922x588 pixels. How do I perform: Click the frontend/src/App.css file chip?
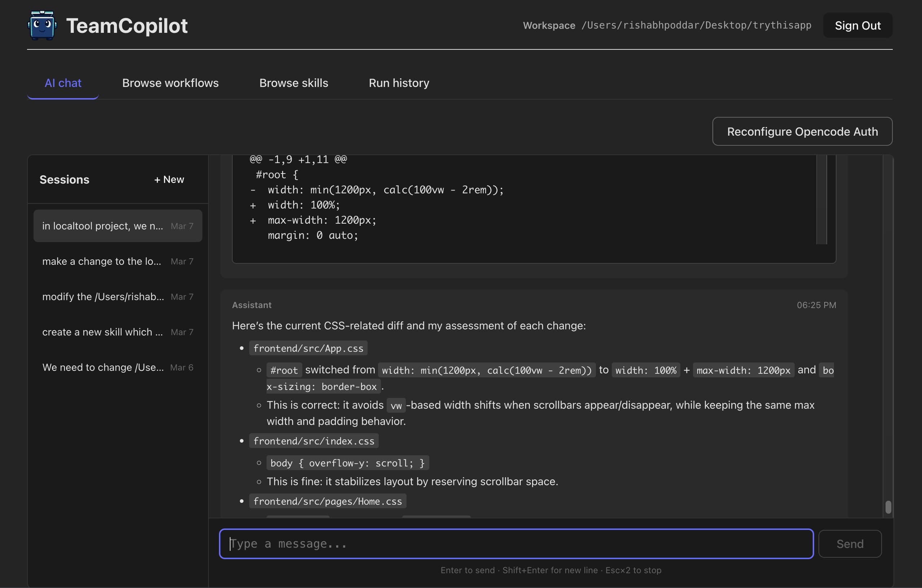pos(309,348)
